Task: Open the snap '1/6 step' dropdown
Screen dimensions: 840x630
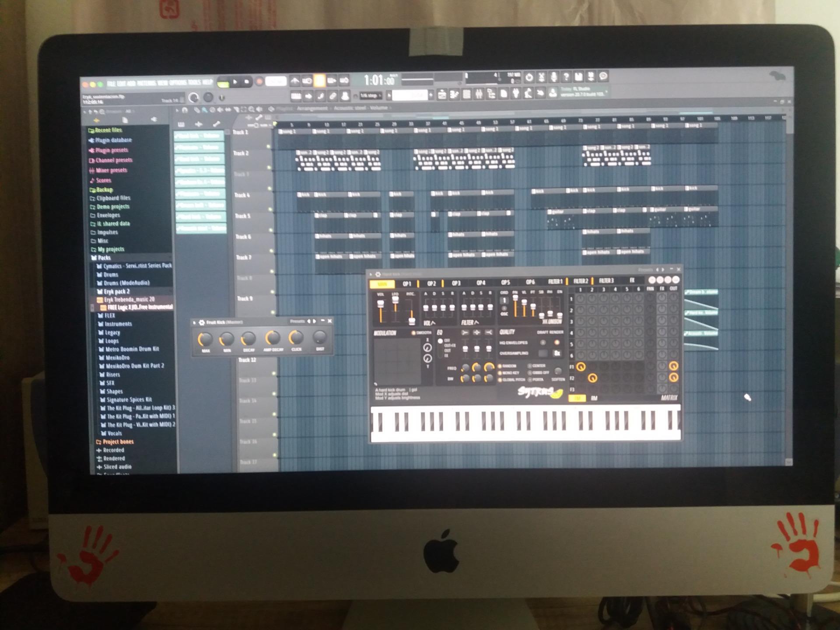Action: [370, 95]
